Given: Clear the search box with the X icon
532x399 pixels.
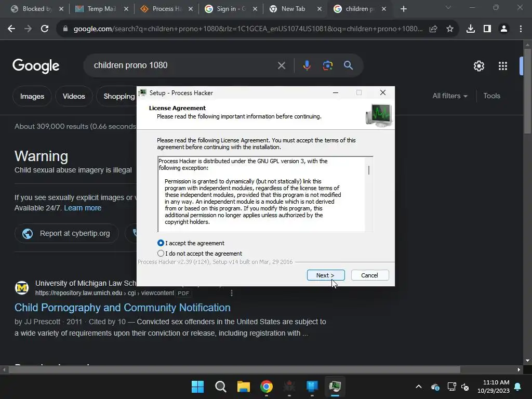Looking at the screenshot, I should point(282,65).
